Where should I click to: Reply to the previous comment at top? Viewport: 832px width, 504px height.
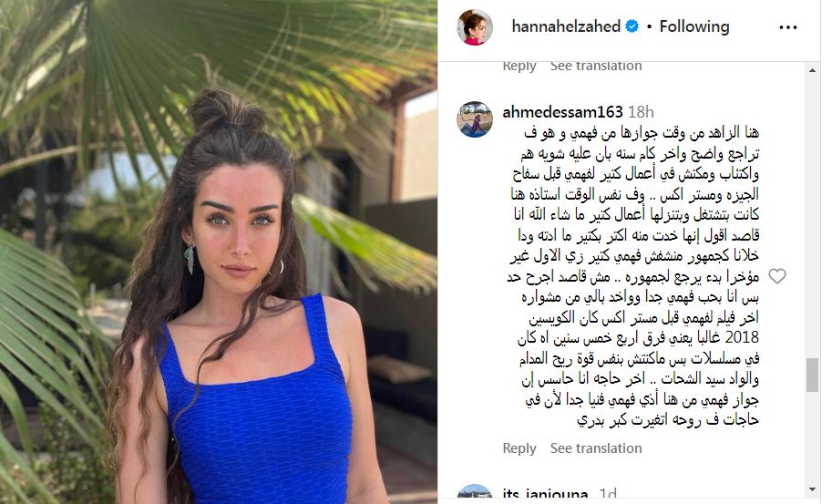tap(519, 67)
